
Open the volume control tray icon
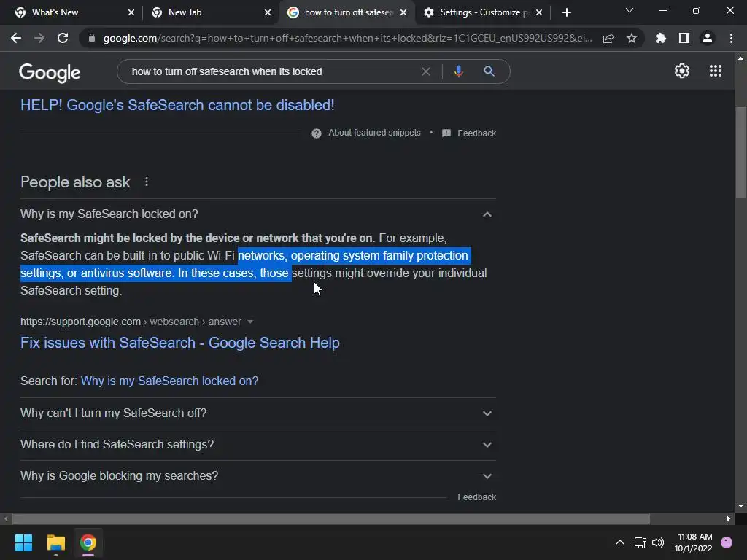coord(658,542)
